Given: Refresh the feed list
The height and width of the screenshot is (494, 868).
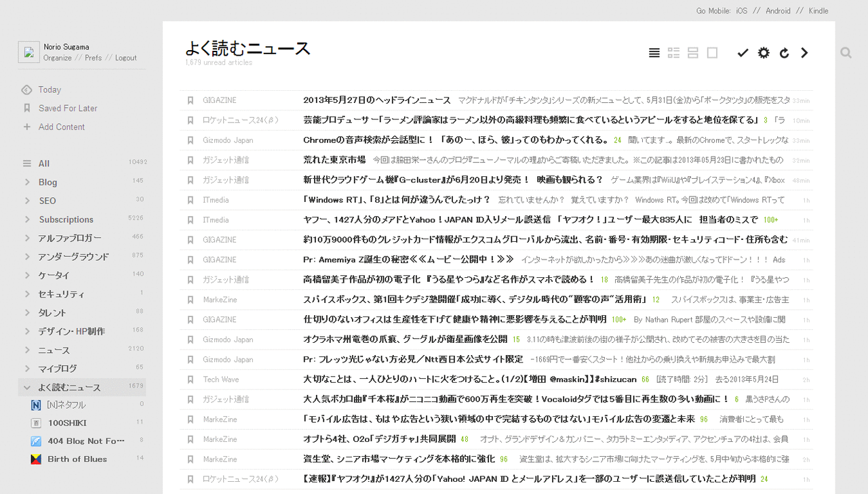Looking at the screenshot, I should tap(785, 53).
